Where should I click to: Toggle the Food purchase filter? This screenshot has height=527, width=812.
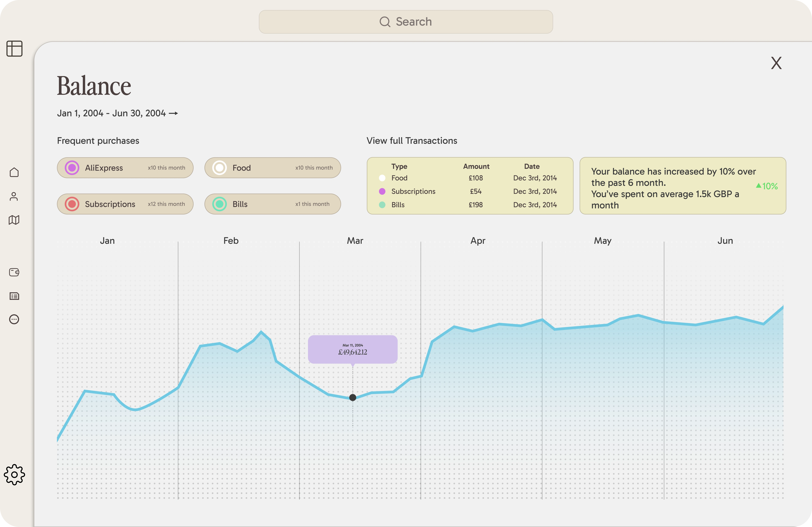point(272,168)
